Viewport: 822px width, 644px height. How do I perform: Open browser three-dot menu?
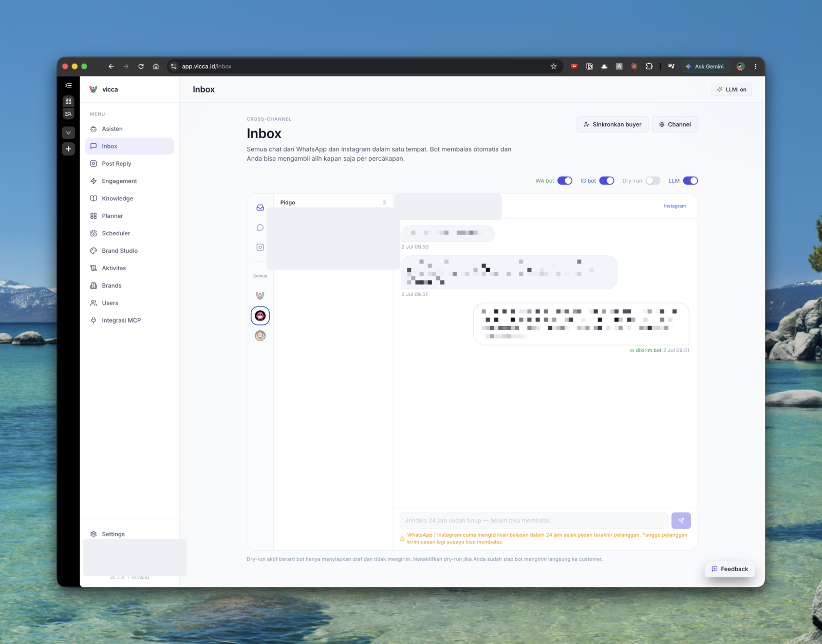[755, 66]
